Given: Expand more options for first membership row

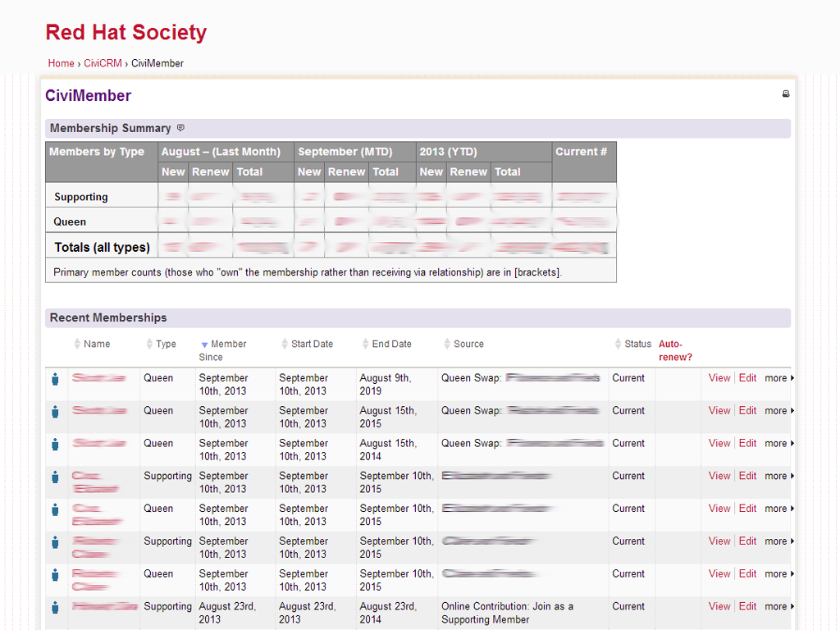Looking at the screenshot, I should tap(774, 378).
